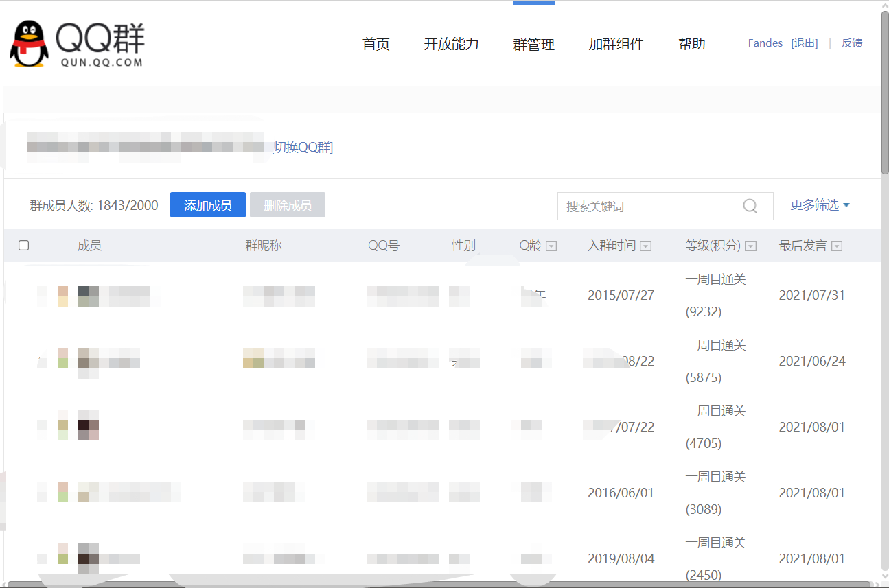Click the search magnifying glass icon
Viewport: 889px width, 588px height.
pos(750,206)
